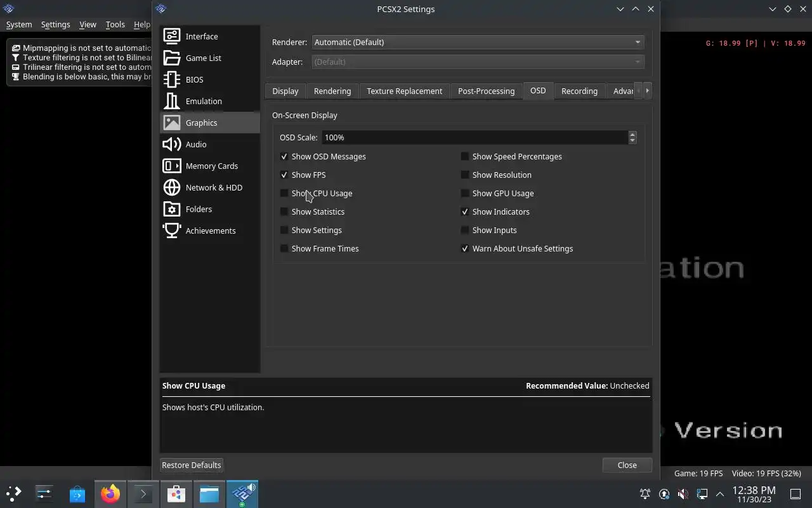Click Video: 19 FPS (32%) status
Image resolution: width=812 pixels, height=508 pixels.
click(x=766, y=473)
